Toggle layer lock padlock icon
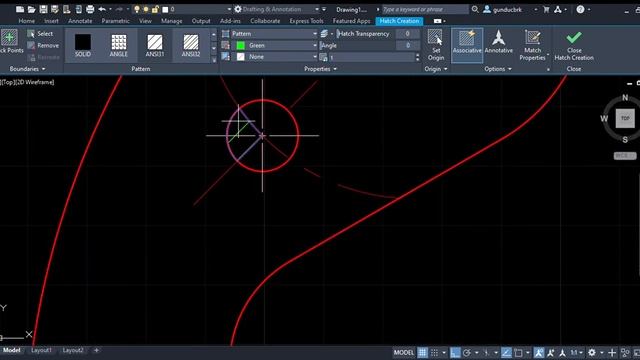 (x=155, y=9)
